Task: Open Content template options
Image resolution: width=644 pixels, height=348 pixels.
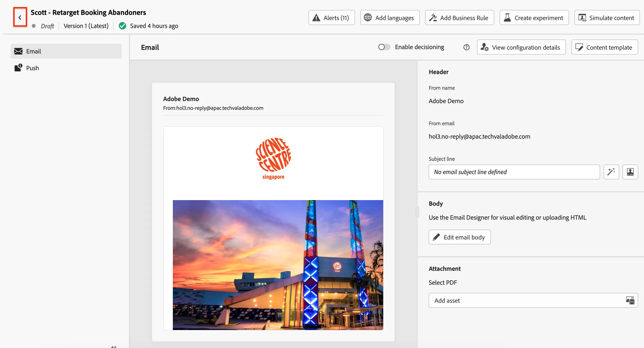Action: [x=604, y=47]
